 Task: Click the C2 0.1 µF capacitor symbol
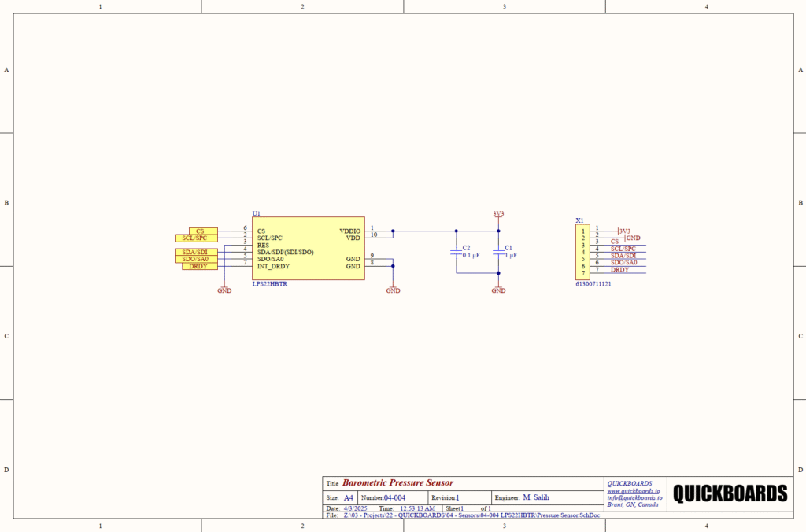[456, 252]
